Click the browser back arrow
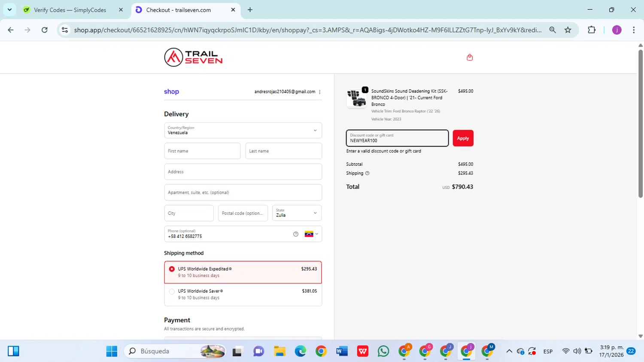Image resolution: width=644 pixels, height=362 pixels. [11, 30]
